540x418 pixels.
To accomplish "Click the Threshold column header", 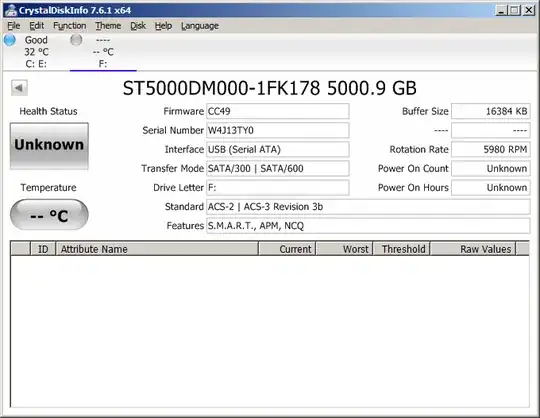I will 402,249.
